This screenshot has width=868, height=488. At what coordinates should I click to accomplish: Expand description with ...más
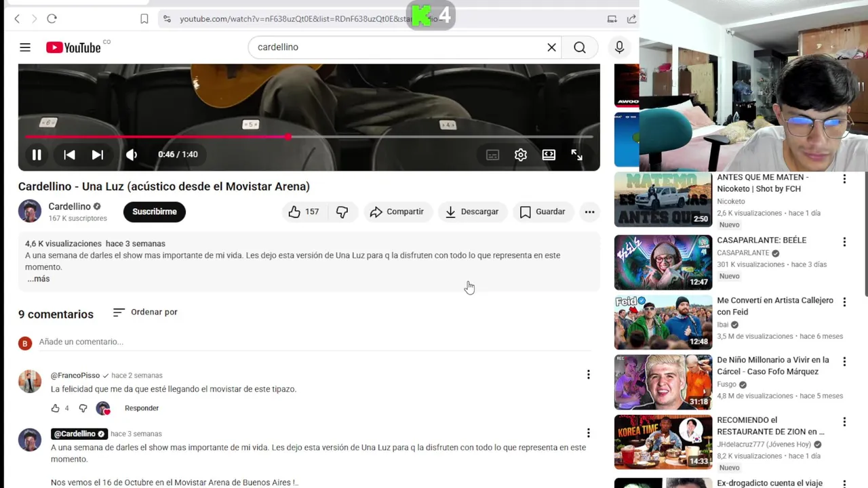(x=38, y=279)
